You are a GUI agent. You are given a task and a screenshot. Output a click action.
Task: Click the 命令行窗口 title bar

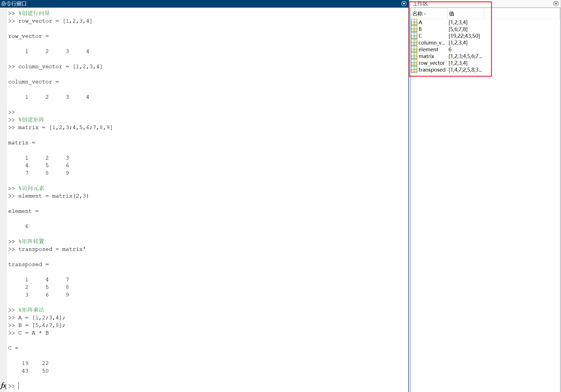[14, 4]
